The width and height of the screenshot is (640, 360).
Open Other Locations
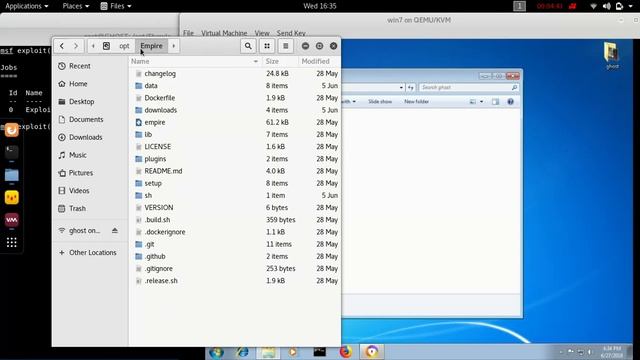[x=93, y=253]
